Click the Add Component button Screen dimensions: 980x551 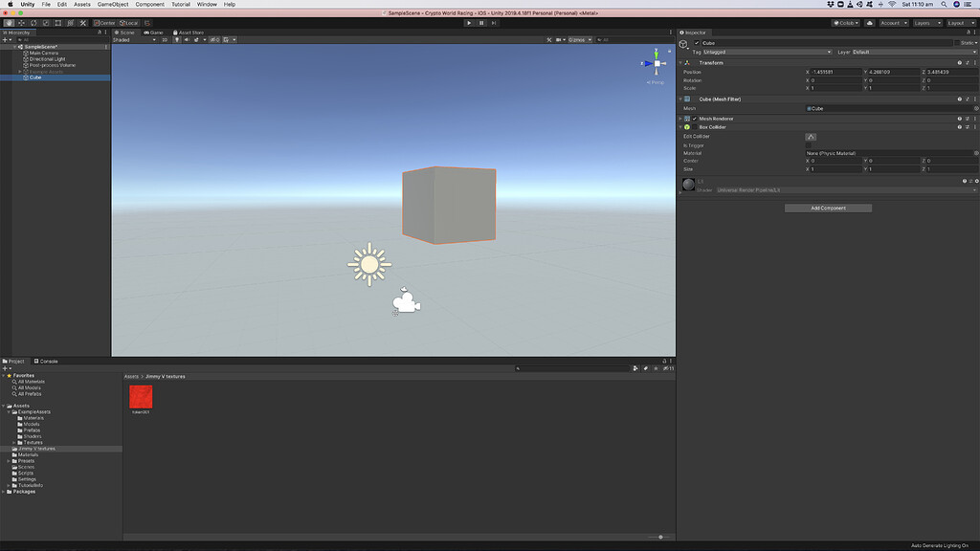click(x=828, y=208)
